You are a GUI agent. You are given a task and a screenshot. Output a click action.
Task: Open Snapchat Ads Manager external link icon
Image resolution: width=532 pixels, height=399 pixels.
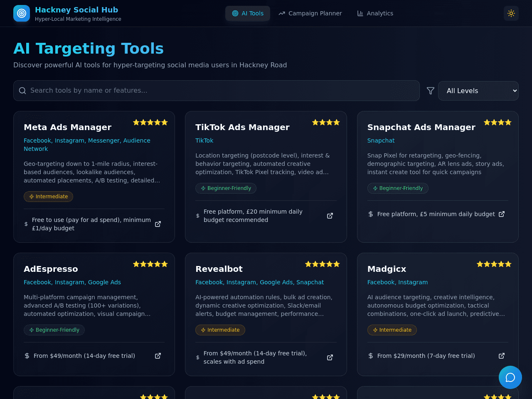click(x=502, y=214)
